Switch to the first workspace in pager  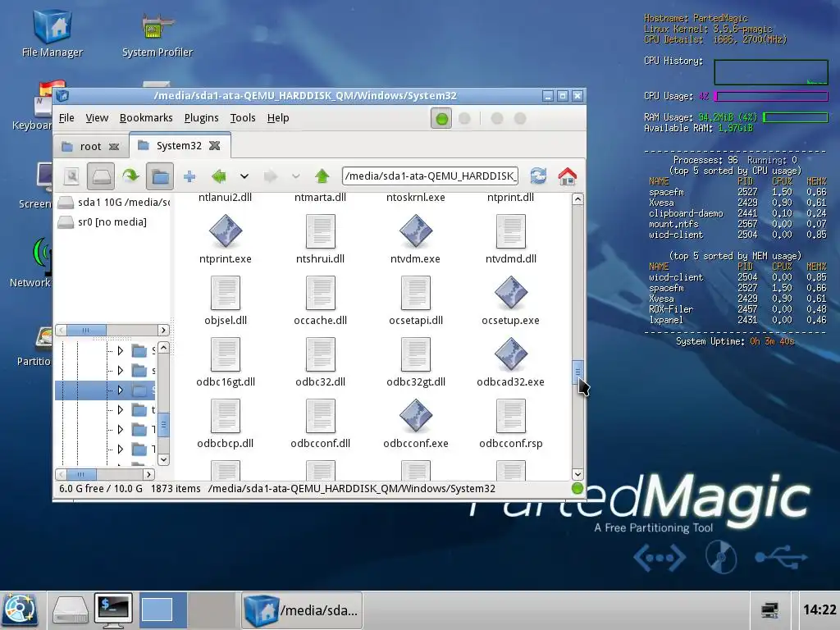tap(163, 609)
